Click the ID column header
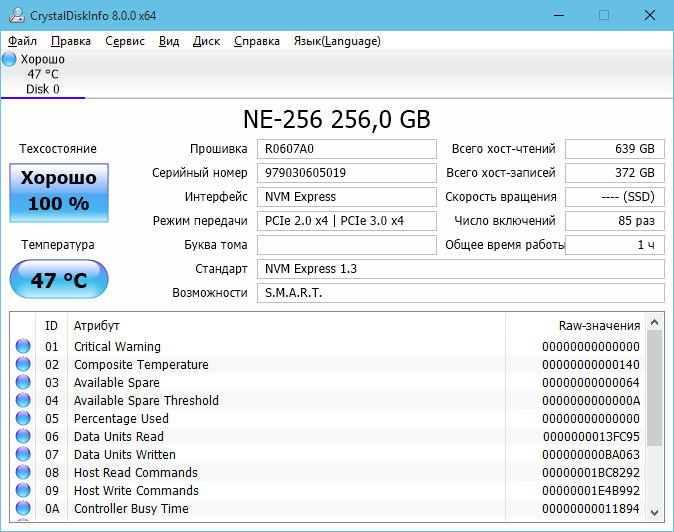This screenshot has width=674, height=532. pyautogui.click(x=51, y=326)
